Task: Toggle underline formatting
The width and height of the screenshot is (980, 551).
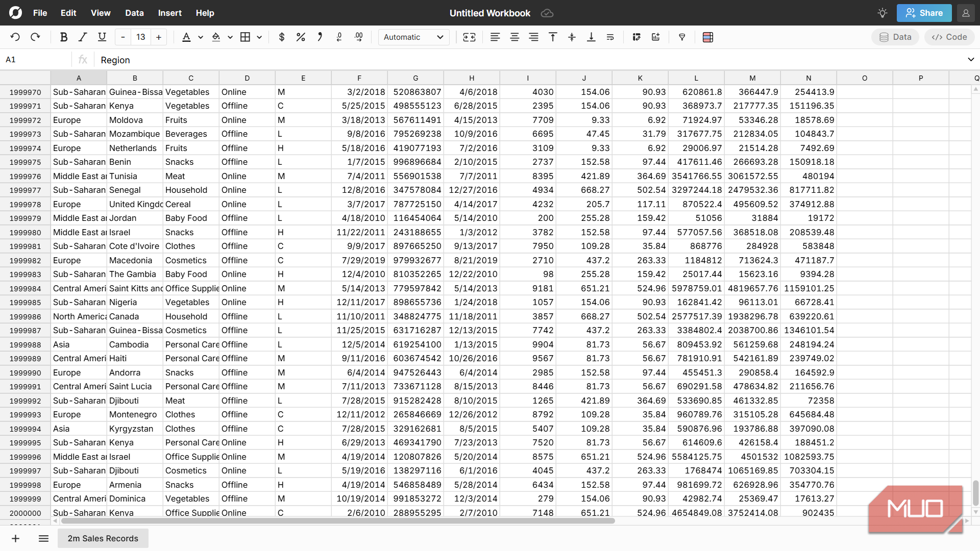Action: [102, 37]
